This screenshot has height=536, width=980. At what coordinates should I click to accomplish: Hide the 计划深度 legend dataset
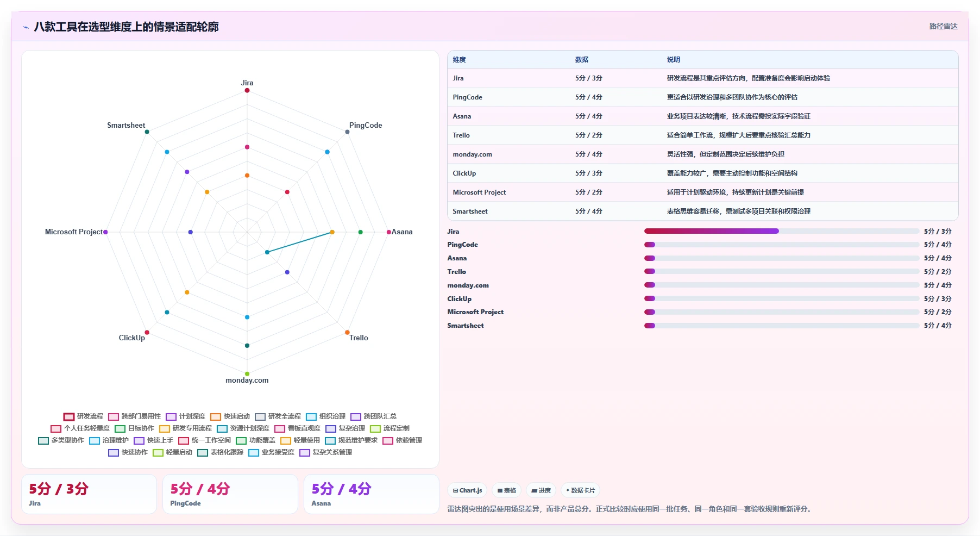pyautogui.click(x=185, y=416)
